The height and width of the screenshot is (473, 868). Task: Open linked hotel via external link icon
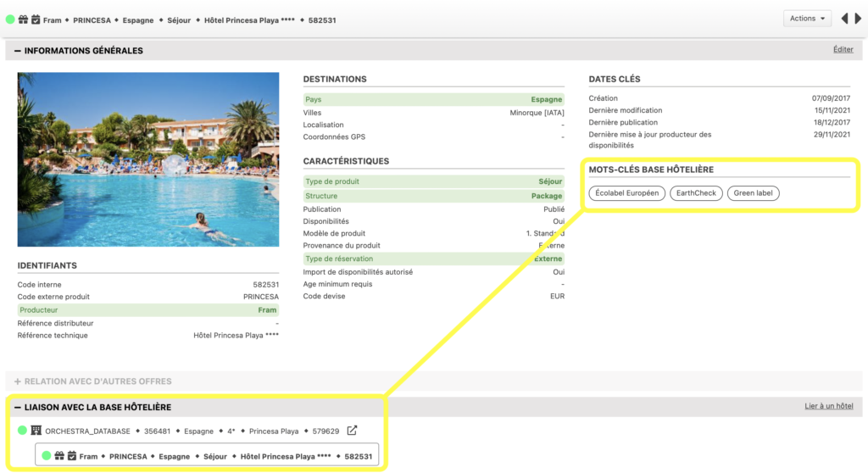(x=352, y=431)
